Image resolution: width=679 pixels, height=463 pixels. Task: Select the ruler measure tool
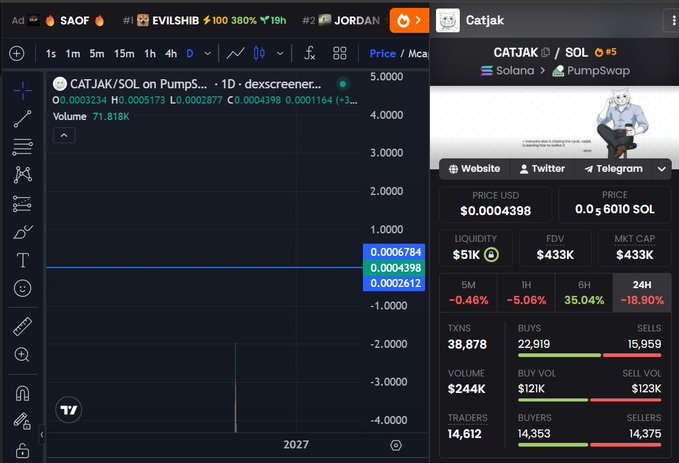coord(23,327)
